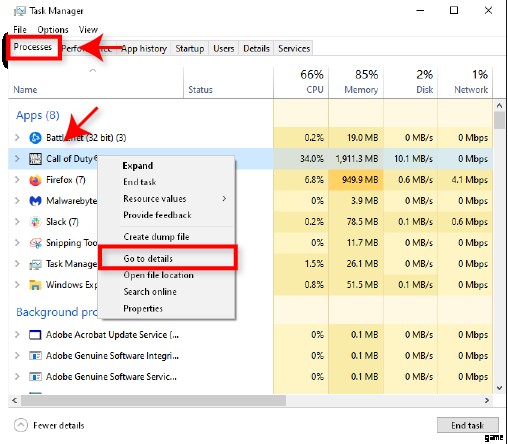Click the horizontal scrollbar thumb

pyautogui.click(x=153, y=400)
